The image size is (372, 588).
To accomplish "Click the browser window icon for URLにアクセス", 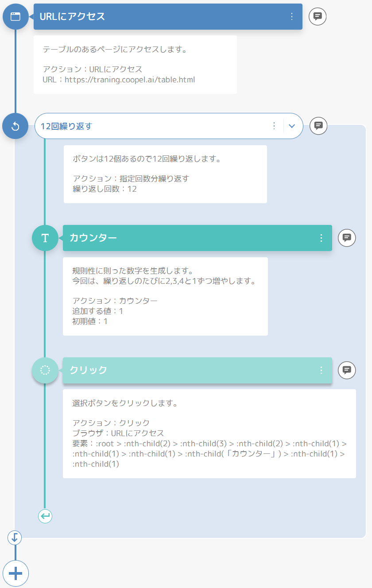I will (x=15, y=16).
